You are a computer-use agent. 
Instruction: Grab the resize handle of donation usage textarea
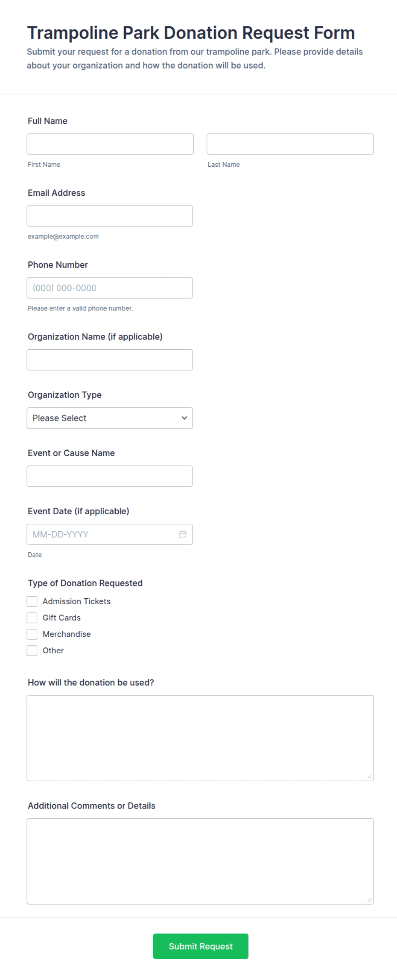(x=369, y=777)
